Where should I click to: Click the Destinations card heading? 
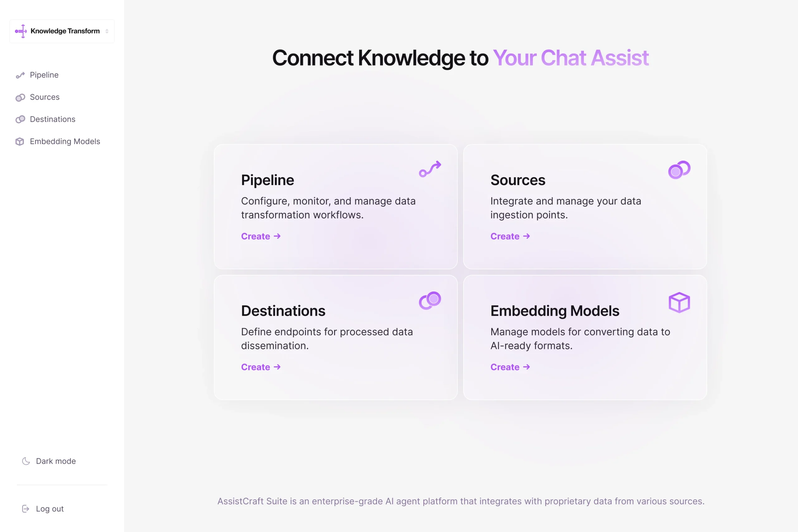[283, 311]
